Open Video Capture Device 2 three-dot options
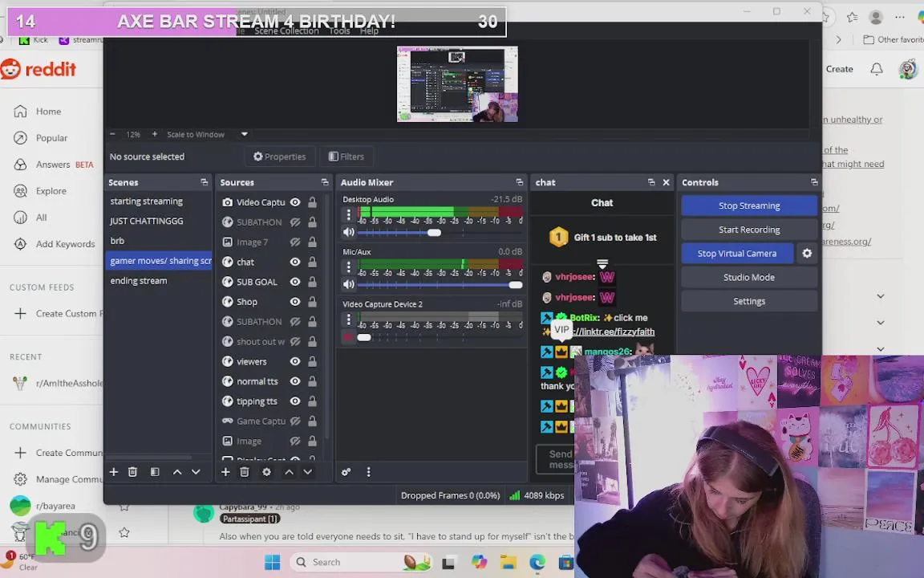 point(348,319)
